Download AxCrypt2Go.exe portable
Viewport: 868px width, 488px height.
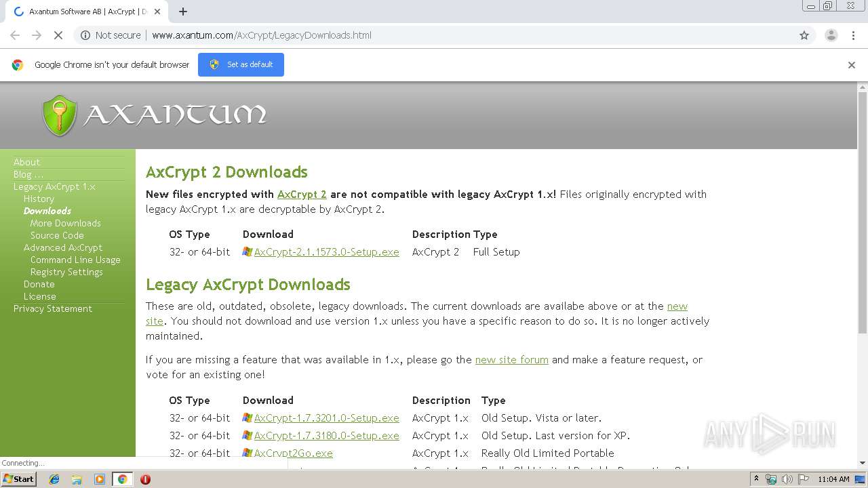(293, 453)
